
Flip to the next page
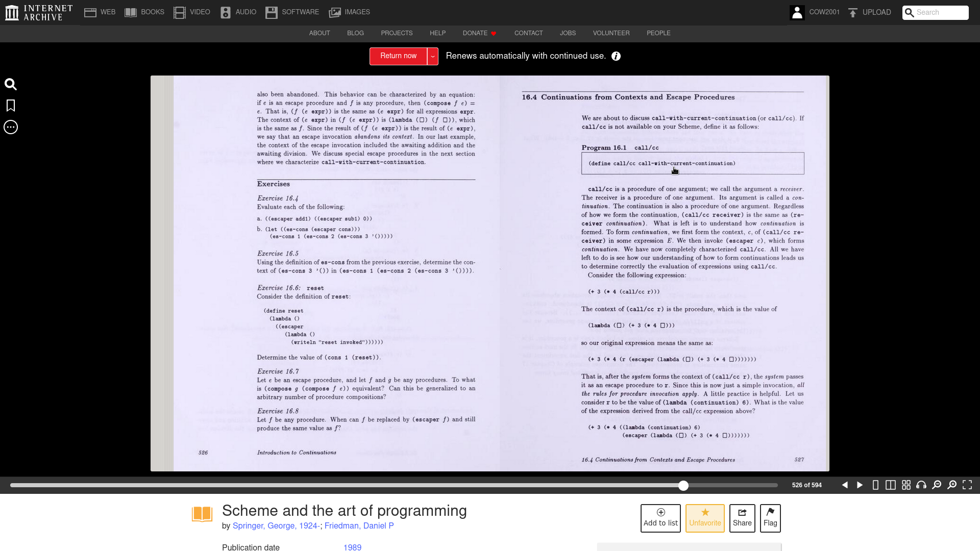tap(860, 485)
